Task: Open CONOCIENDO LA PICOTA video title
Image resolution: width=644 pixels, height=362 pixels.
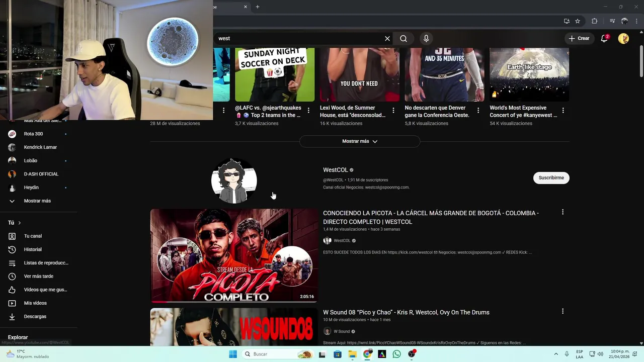Action: [431, 217]
